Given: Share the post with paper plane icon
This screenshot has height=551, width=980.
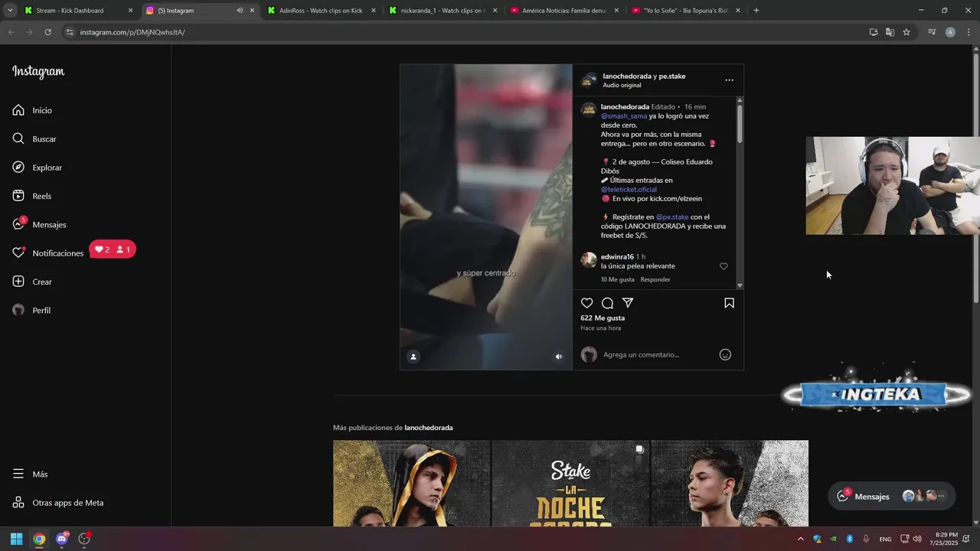Looking at the screenshot, I should coord(628,303).
